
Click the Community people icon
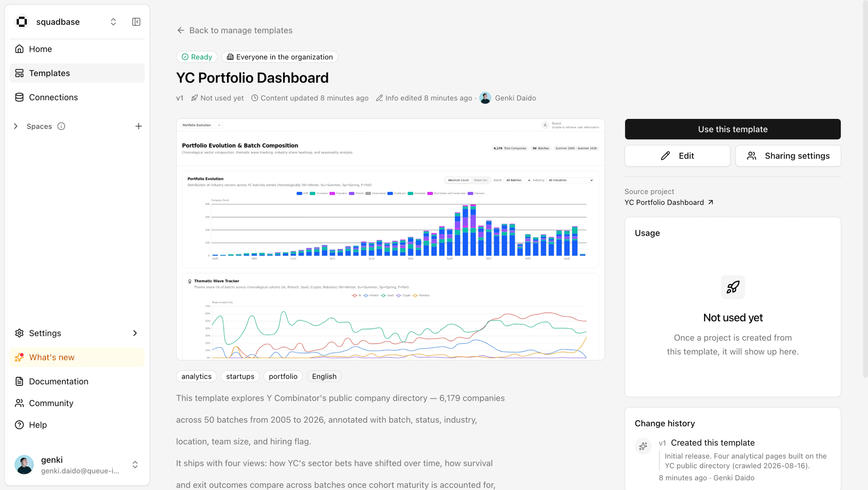20,403
